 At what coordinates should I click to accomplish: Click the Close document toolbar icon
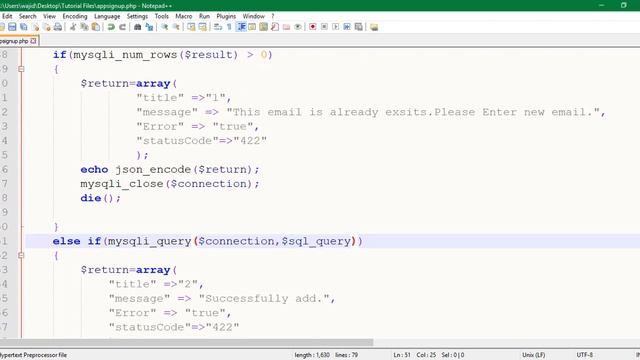click(36, 27)
